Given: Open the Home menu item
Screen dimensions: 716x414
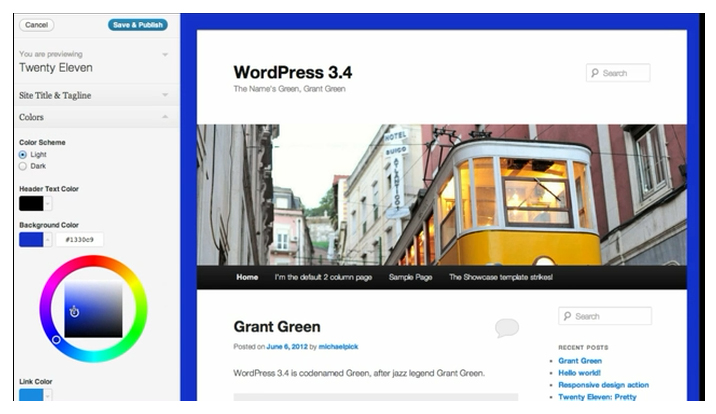Looking at the screenshot, I should click(247, 277).
